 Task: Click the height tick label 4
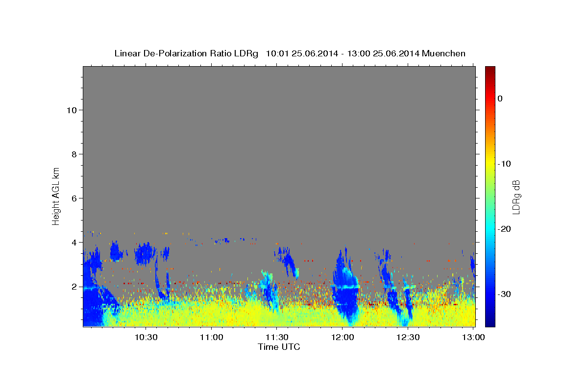[x=74, y=242]
